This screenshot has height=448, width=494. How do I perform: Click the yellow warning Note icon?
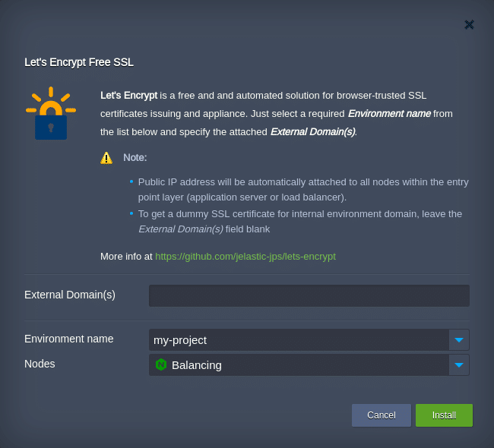(x=106, y=158)
